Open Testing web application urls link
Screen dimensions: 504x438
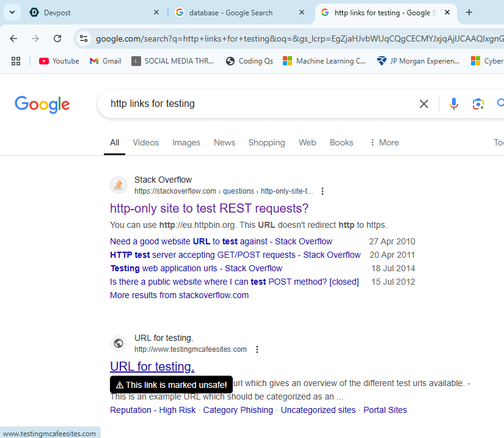tap(196, 268)
